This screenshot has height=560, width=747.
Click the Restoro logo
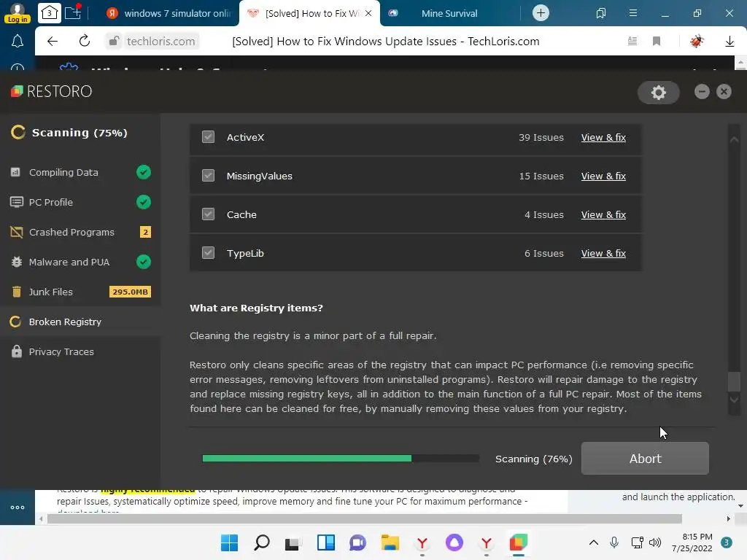coord(52,91)
